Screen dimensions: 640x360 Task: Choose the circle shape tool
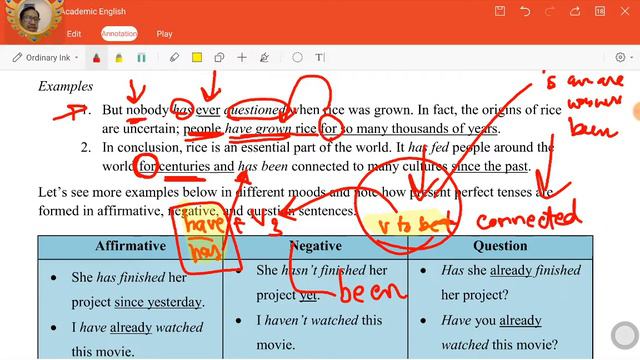pyautogui.click(x=298, y=58)
